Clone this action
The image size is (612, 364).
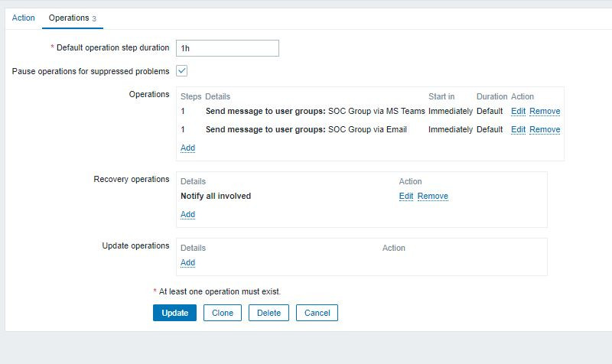tap(223, 313)
